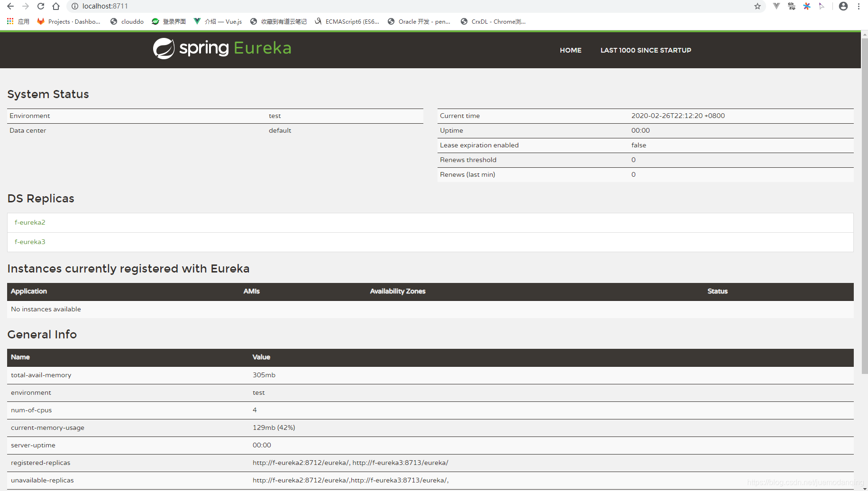Open the Chrome profile avatar
The height and width of the screenshot is (491, 868).
point(843,6)
